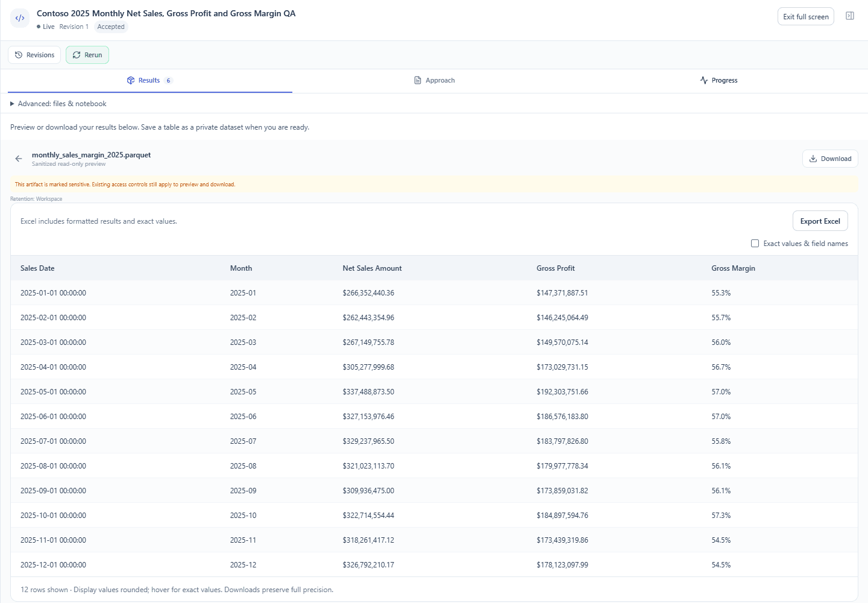Open the Revisions history button
The width and height of the screenshot is (868, 603).
(34, 55)
